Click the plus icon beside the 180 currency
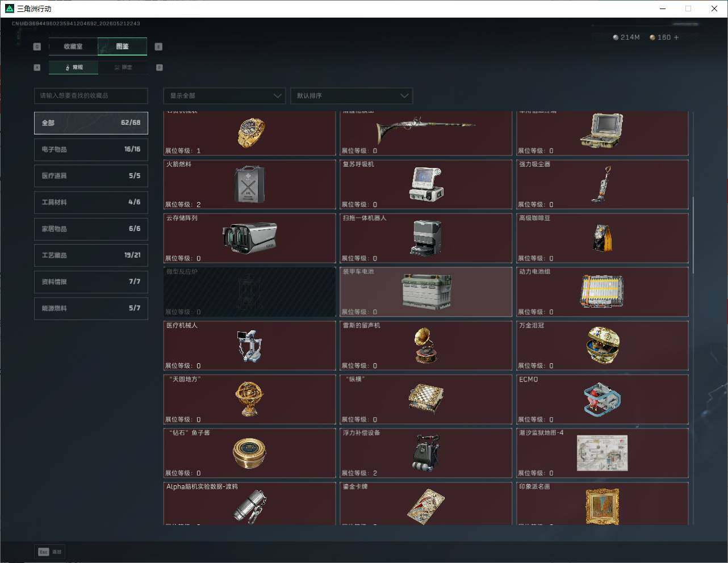Image resolution: width=728 pixels, height=563 pixels. coord(676,37)
